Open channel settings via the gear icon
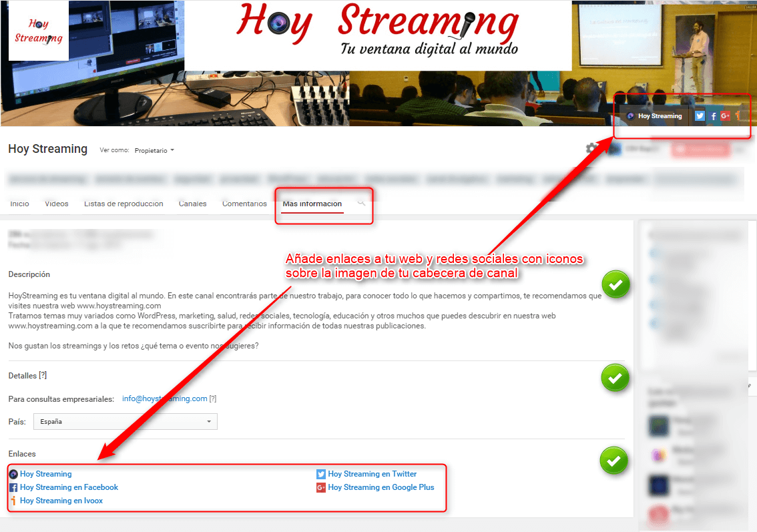Viewport: 757px width, 532px height. click(x=591, y=149)
